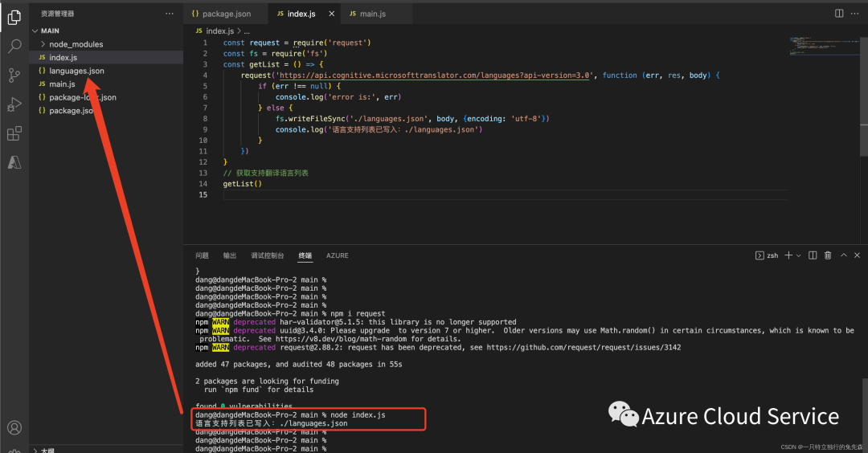Open the Explorer view in activity bar
868x453 pixels.
coord(14,17)
